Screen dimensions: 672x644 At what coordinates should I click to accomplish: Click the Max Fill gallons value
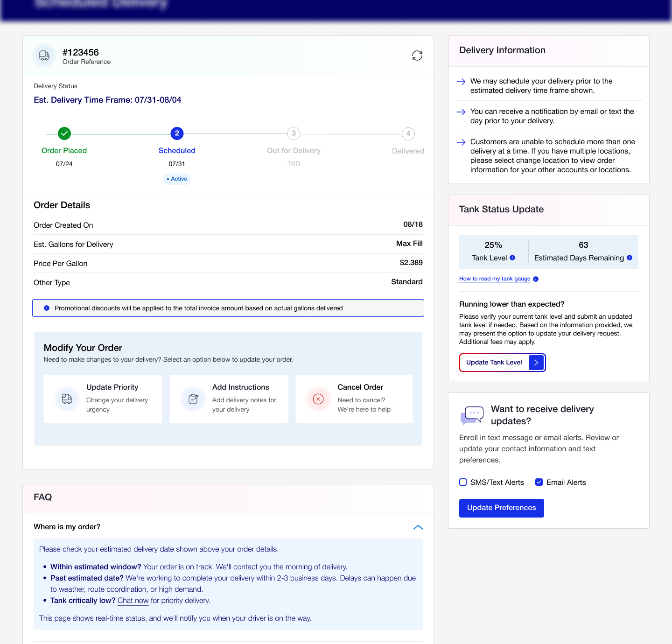pos(409,244)
